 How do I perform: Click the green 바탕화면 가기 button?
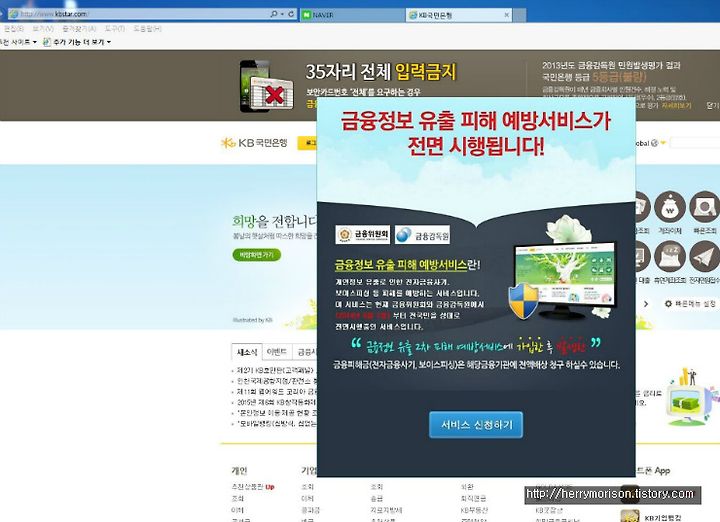pyautogui.click(x=257, y=254)
